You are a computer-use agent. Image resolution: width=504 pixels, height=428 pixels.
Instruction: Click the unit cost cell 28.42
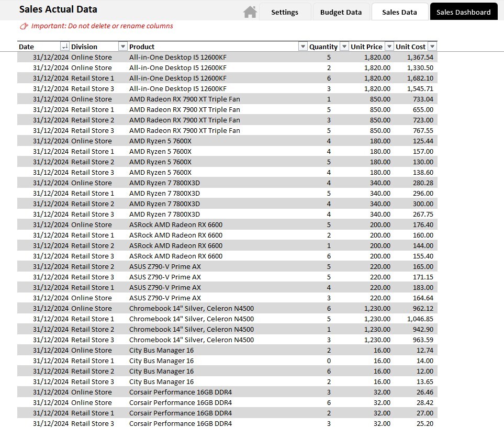click(x=425, y=402)
